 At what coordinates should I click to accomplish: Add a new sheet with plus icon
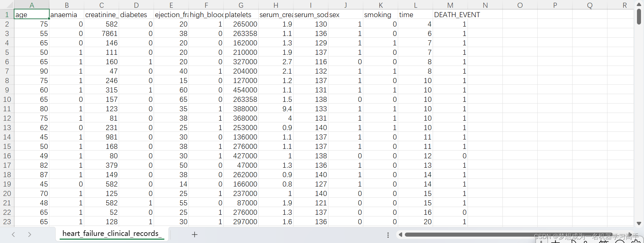point(195,235)
